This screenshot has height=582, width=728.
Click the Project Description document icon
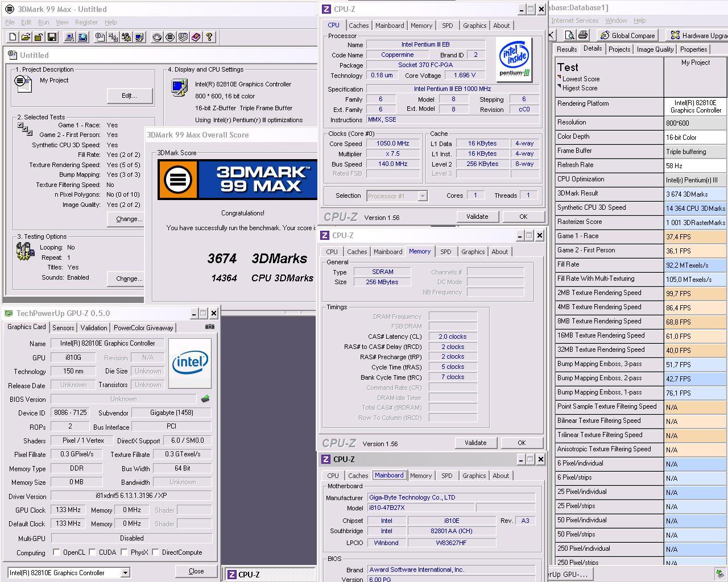[x=24, y=84]
